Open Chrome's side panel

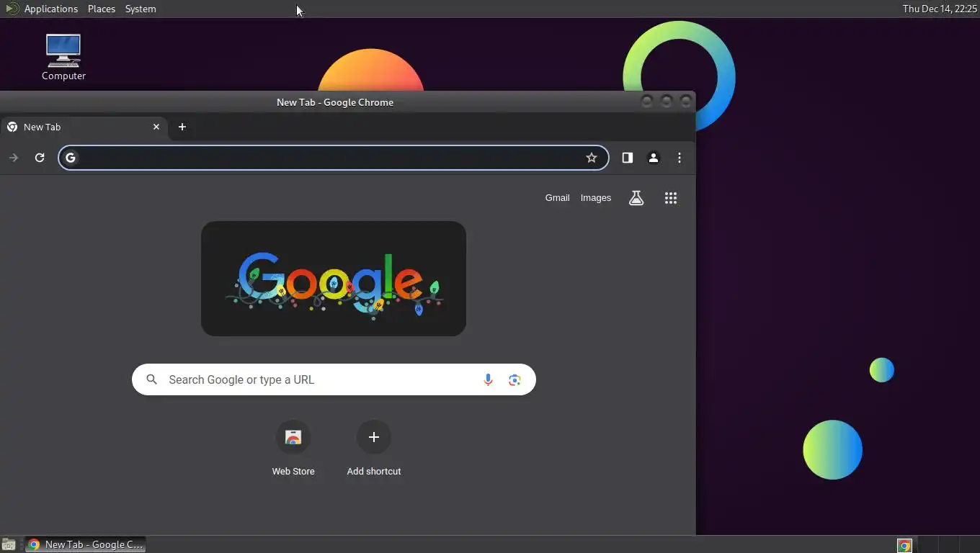(x=628, y=158)
